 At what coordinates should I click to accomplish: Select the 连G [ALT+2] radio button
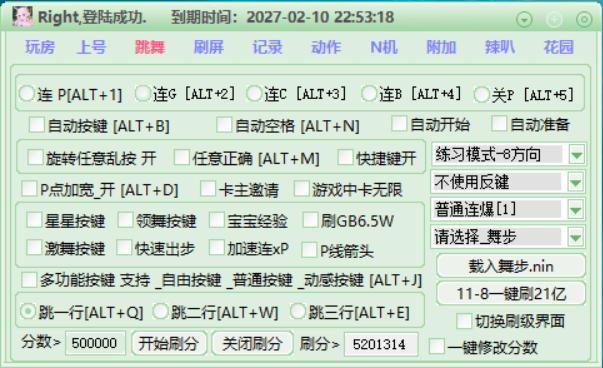[x=142, y=93]
